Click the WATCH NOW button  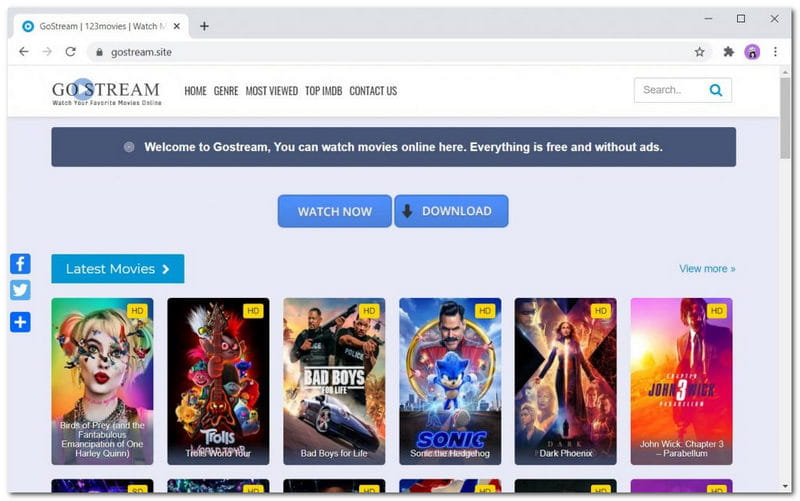point(335,211)
